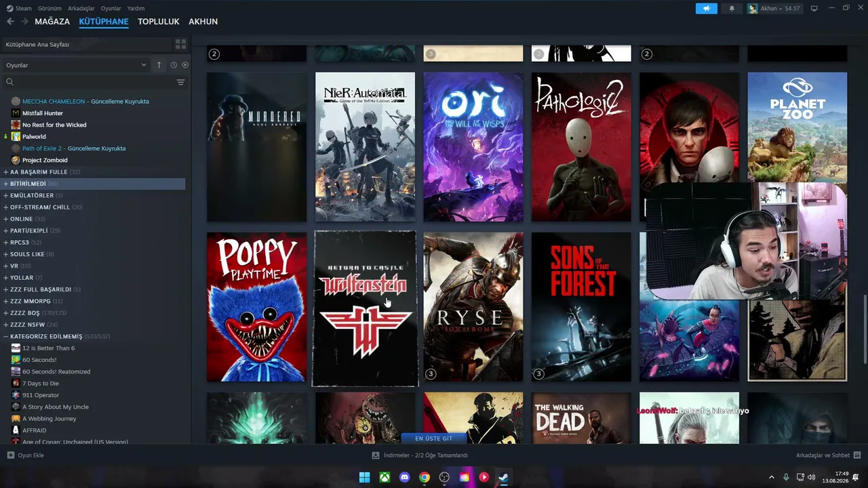Switch to the MAĞAZA tab
Screen dimensions: 868x488
point(52,22)
